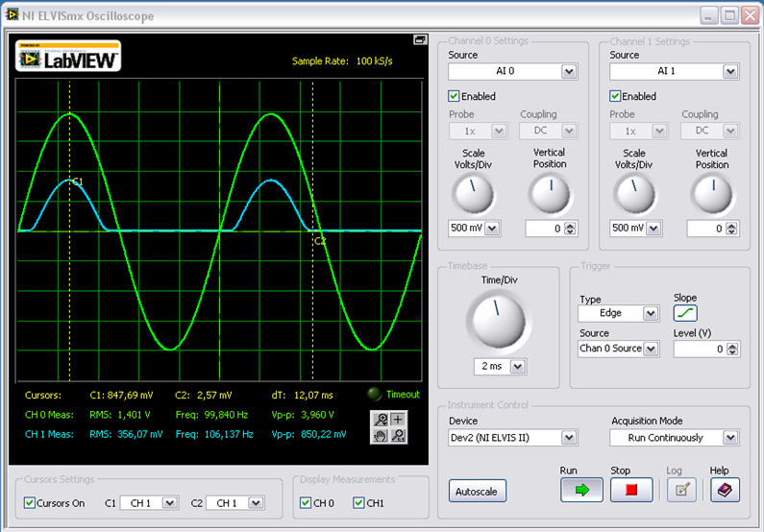
Task: Open Channel 0 Source AI 0 dropdown
Action: 569,72
